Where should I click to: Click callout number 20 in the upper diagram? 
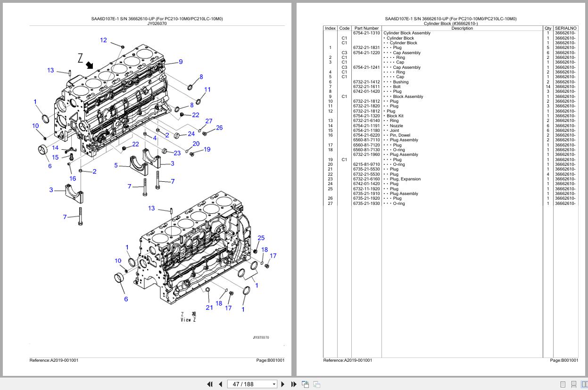point(196,144)
